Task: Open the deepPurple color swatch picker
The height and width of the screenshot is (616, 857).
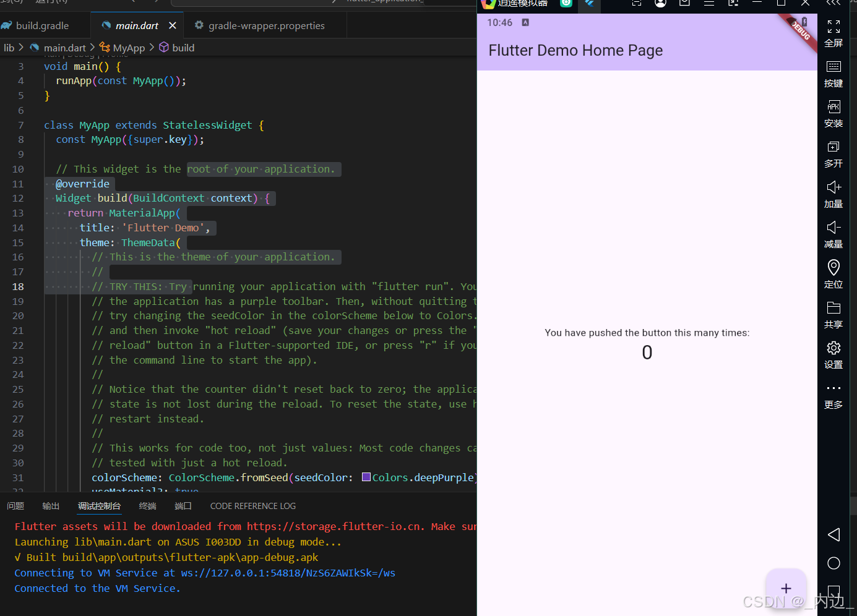Action: click(x=366, y=477)
